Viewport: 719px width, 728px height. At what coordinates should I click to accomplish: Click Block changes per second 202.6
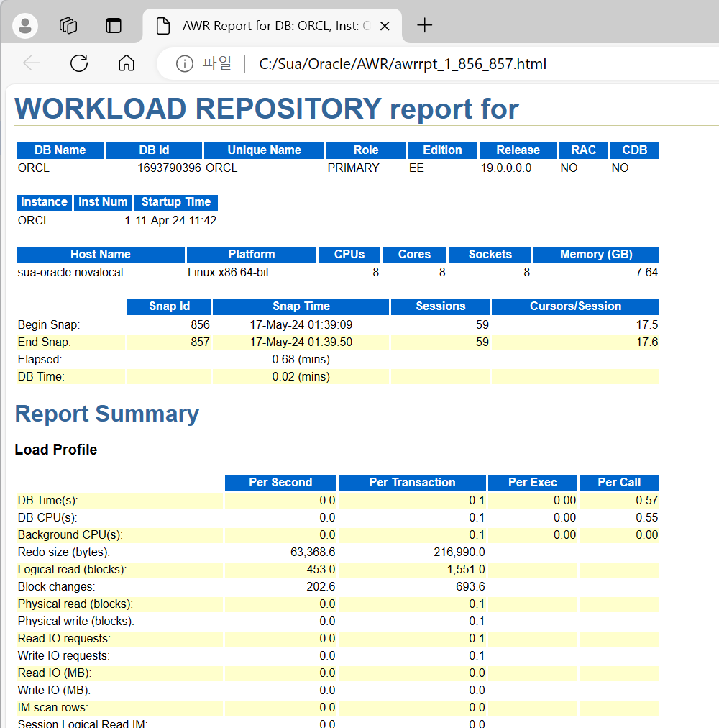coord(321,587)
